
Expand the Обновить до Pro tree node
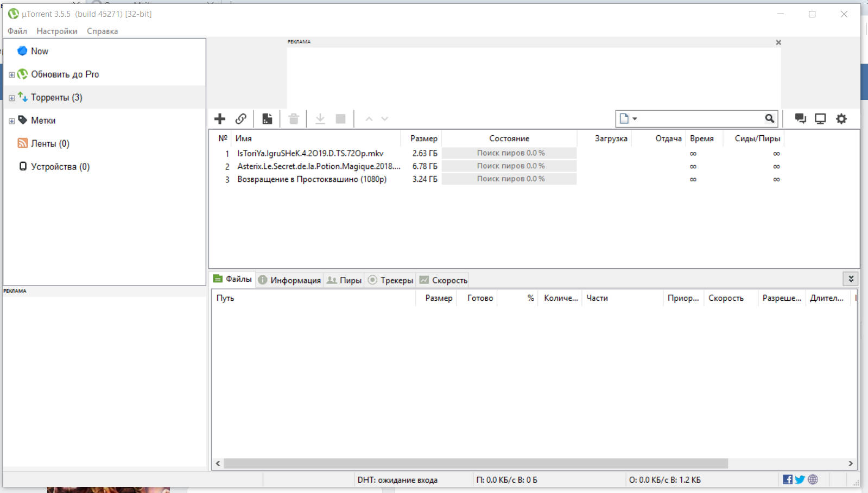[x=11, y=75]
